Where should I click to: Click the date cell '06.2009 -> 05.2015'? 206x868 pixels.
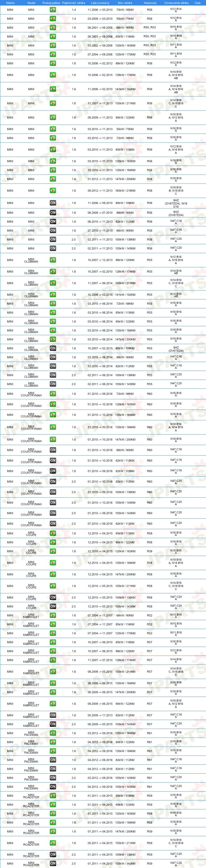click(100, 724)
